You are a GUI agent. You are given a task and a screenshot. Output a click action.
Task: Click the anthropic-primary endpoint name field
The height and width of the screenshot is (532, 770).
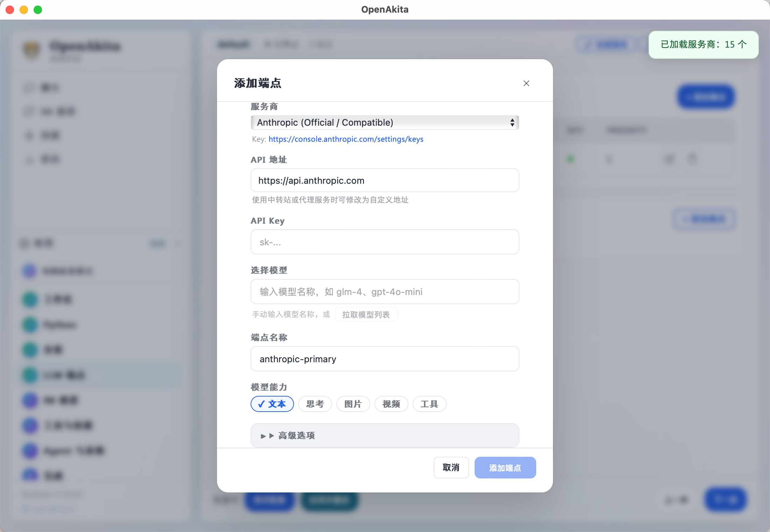coord(385,359)
